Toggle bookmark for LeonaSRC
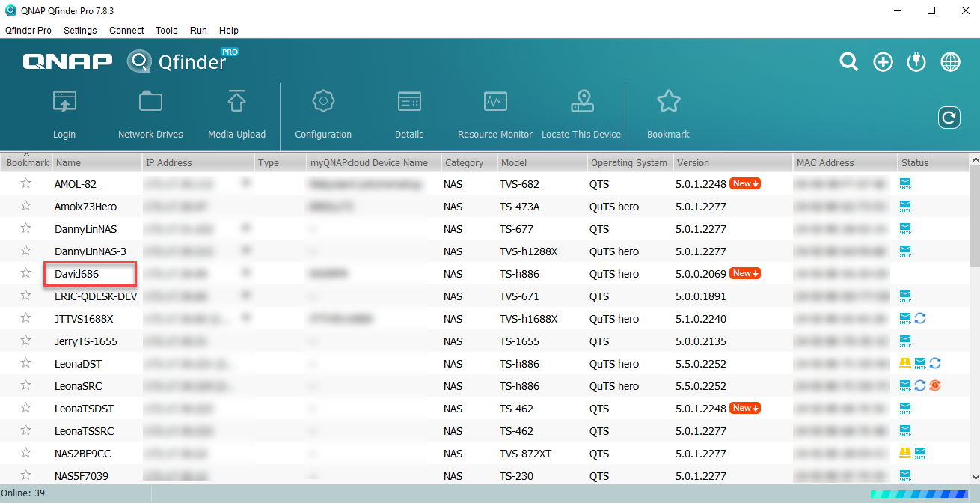980x503 pixels. point(26,385)
